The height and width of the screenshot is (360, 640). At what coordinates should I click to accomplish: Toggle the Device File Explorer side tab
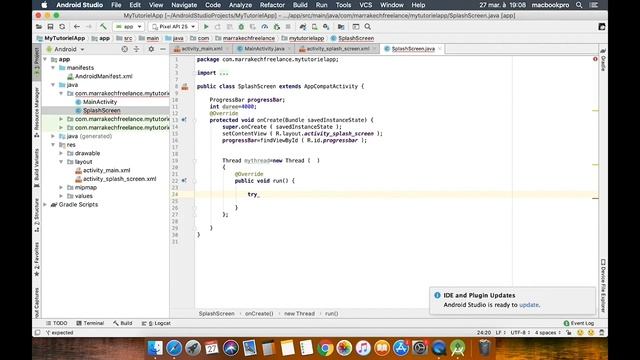[x=603, y=286]
